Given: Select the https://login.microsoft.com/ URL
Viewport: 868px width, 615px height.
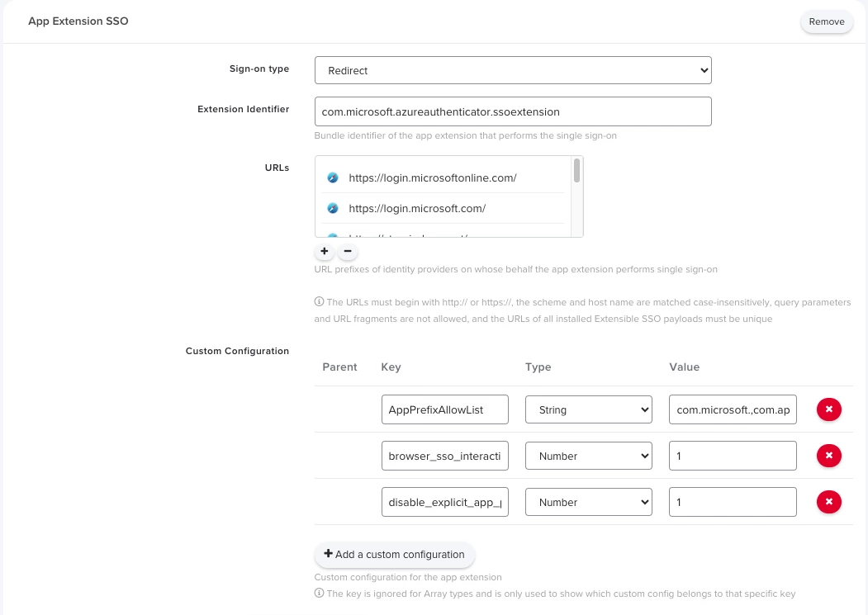Looking at the screenshot, I should point(443,208).
